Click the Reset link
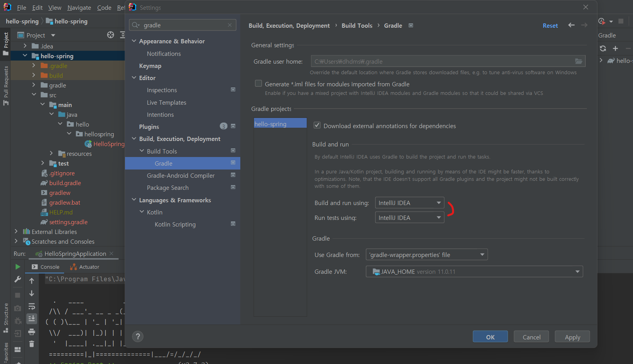The image size is (633, 364). point(550,25)
